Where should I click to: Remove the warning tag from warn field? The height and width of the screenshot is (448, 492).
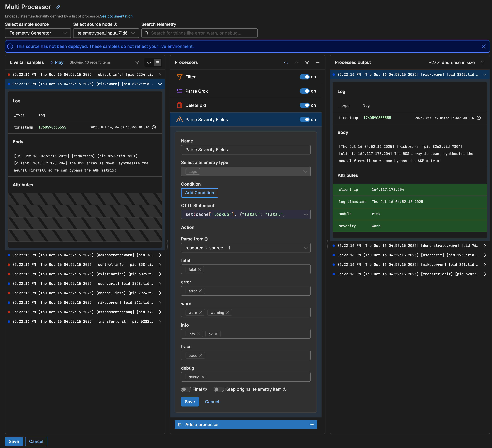tap(227, 312)
